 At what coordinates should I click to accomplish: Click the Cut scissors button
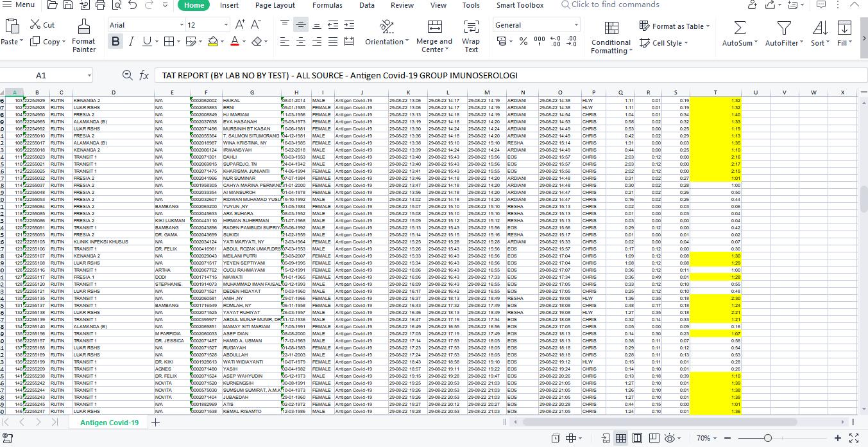point(42,25)
